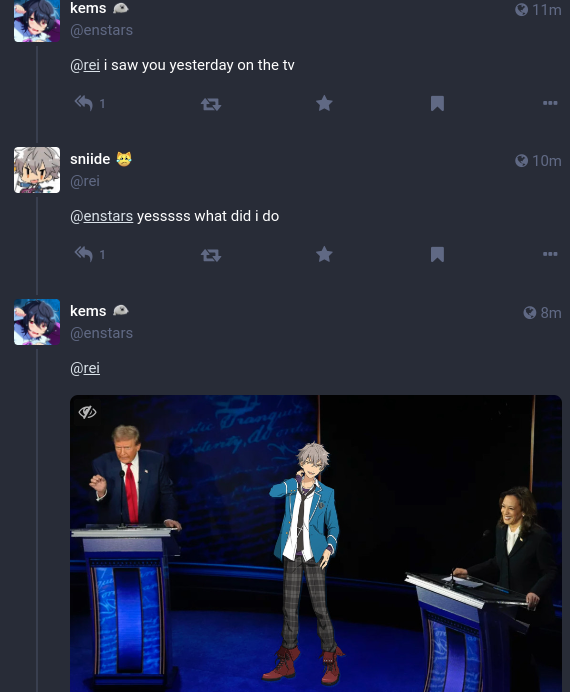Bookmark sniide's "what did i do" post

click(437, 254)
